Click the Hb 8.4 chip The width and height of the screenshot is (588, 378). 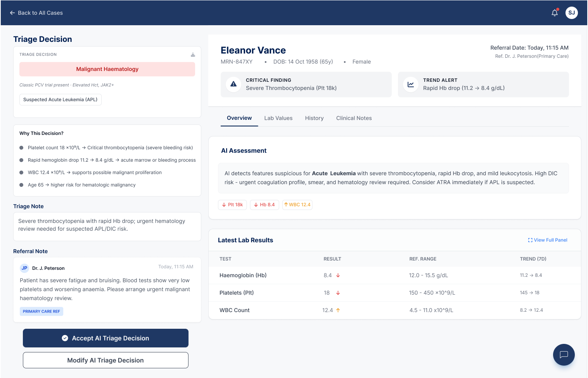[x=264, y=205]
